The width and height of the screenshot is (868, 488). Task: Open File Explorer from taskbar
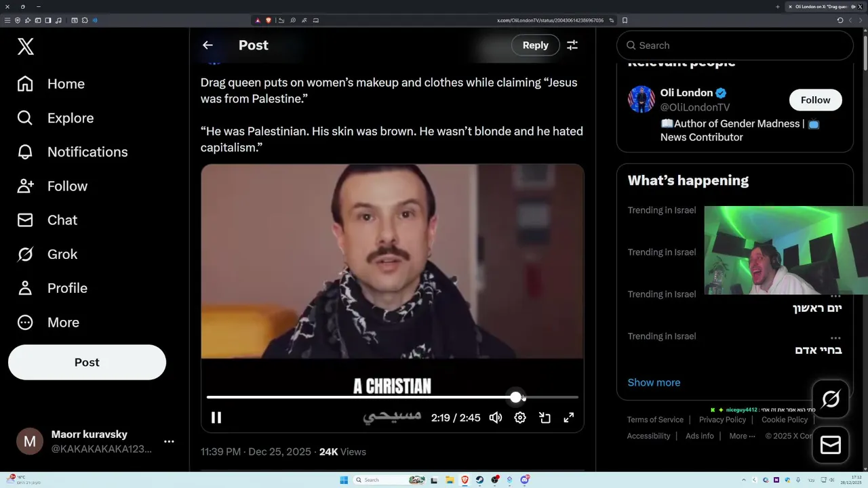click(450, 480)
